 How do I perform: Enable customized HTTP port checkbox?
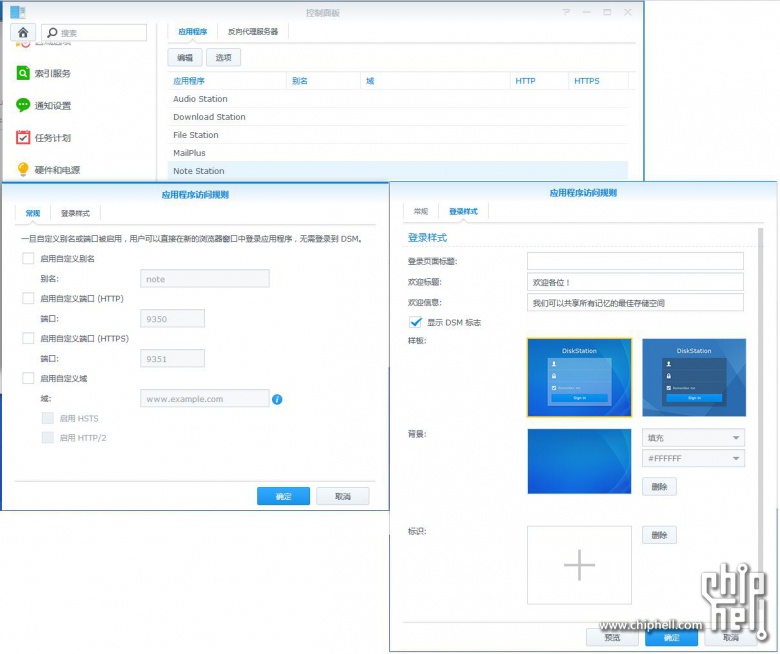(x=28, y=298)
